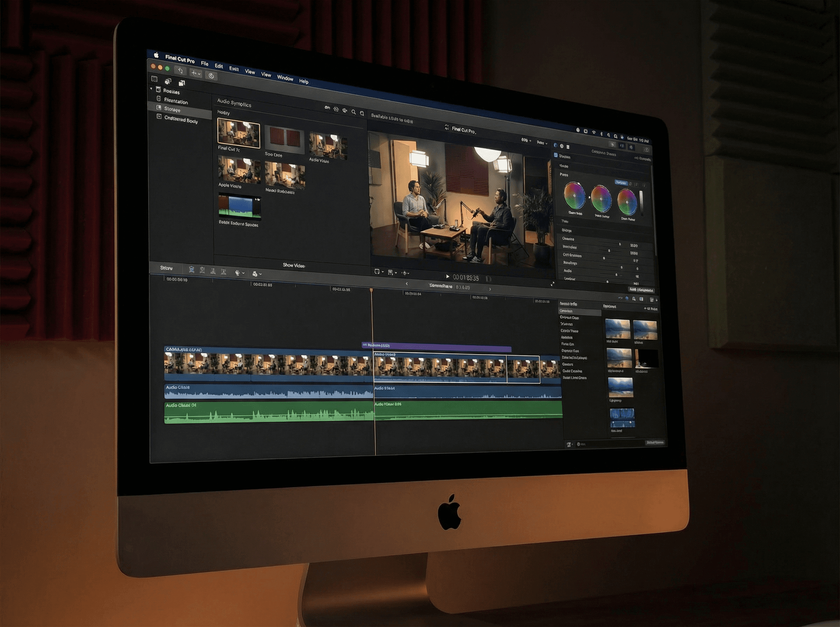Click the middle color wheel center puck
Image resolution: width=840 pixels, height=627 pixels.
pos(601,199)
